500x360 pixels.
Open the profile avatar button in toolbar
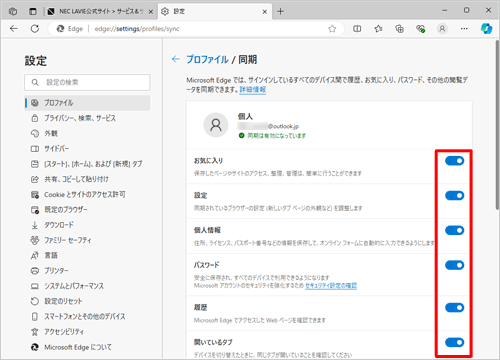tap(442, 29)
